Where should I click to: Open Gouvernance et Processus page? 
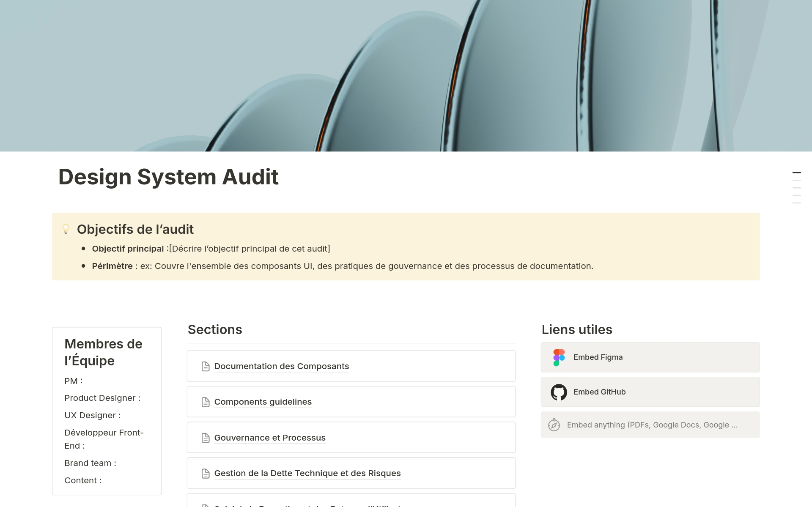tap(269, 438)
